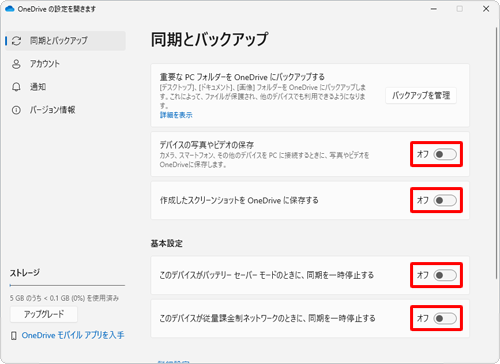The width and height of the screenshot is (500, 364).
Task: Click the storage usage progress bar
Action: click(x=67, y=285)
